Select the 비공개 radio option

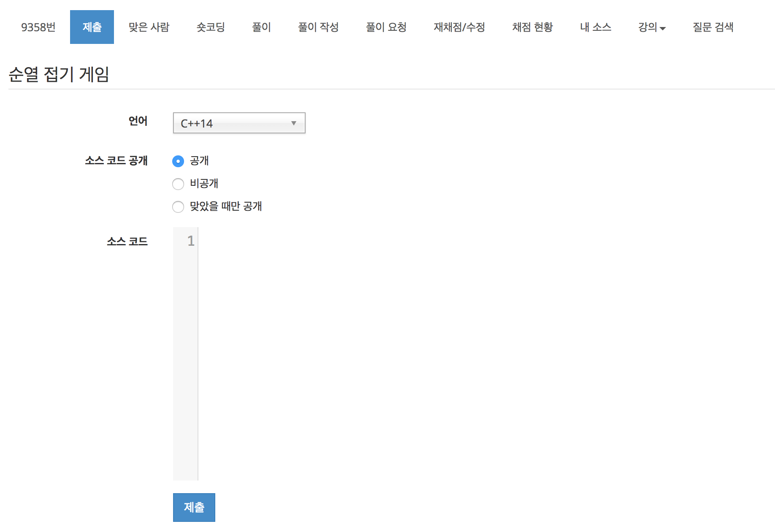point(178,184)
